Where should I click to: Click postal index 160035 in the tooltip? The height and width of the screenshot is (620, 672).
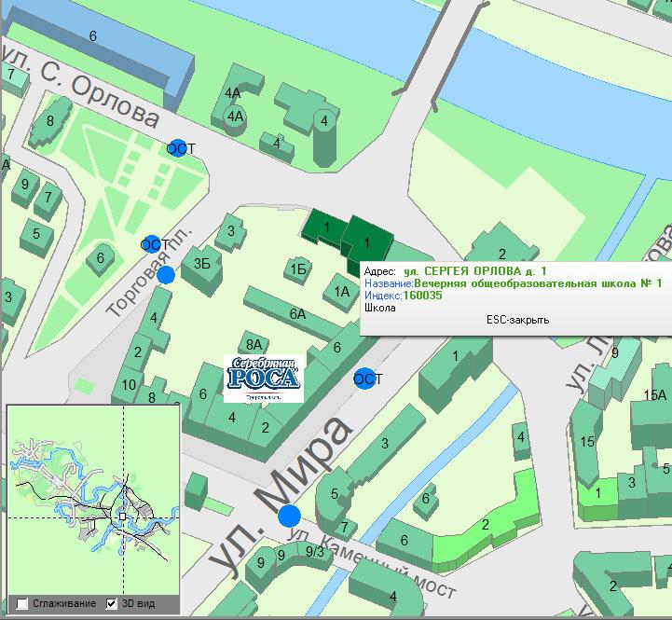422,295
